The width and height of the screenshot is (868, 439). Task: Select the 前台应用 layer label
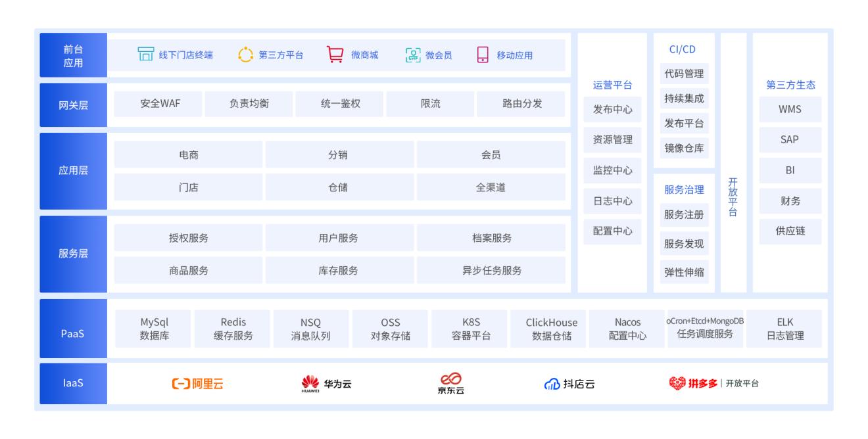pos(73,55)
